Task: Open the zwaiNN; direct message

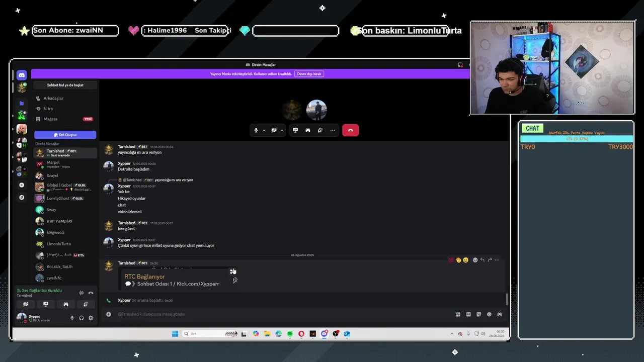Action: coord(65,278)
